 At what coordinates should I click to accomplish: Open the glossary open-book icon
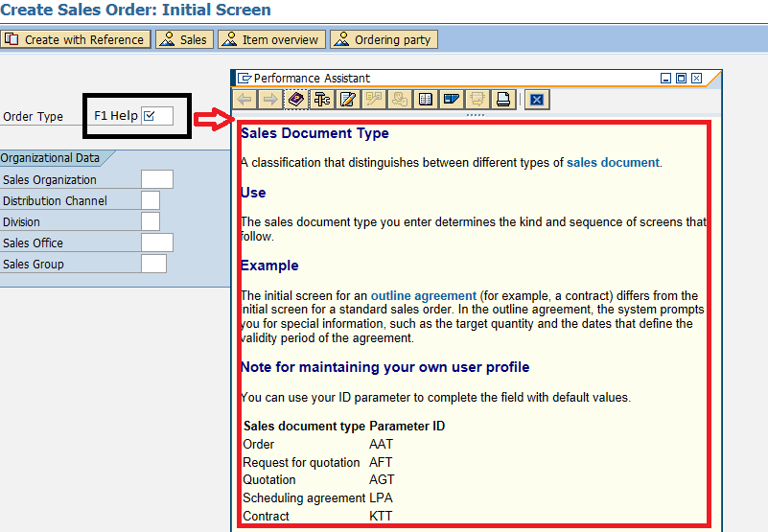[x=426, y=100]
